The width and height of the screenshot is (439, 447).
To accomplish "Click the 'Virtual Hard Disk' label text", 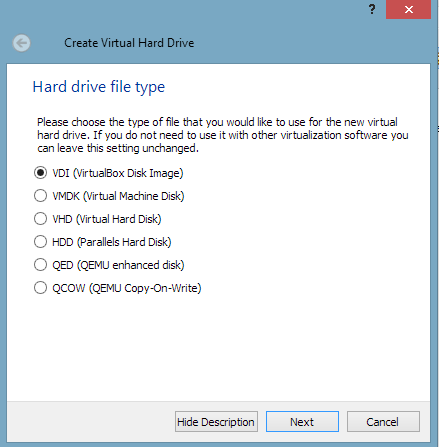I will click(x=119, y=219).
